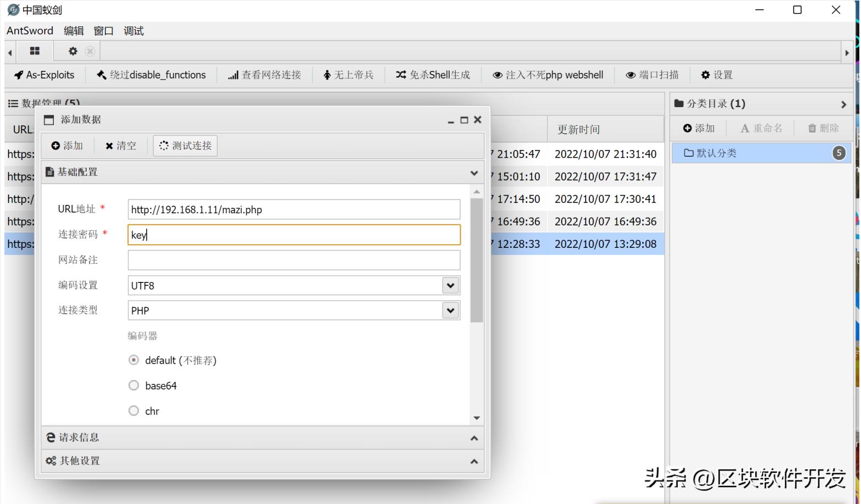Click the 测试连接 button
This screenshot has height=504, width=861.
(x=185, y=146)
